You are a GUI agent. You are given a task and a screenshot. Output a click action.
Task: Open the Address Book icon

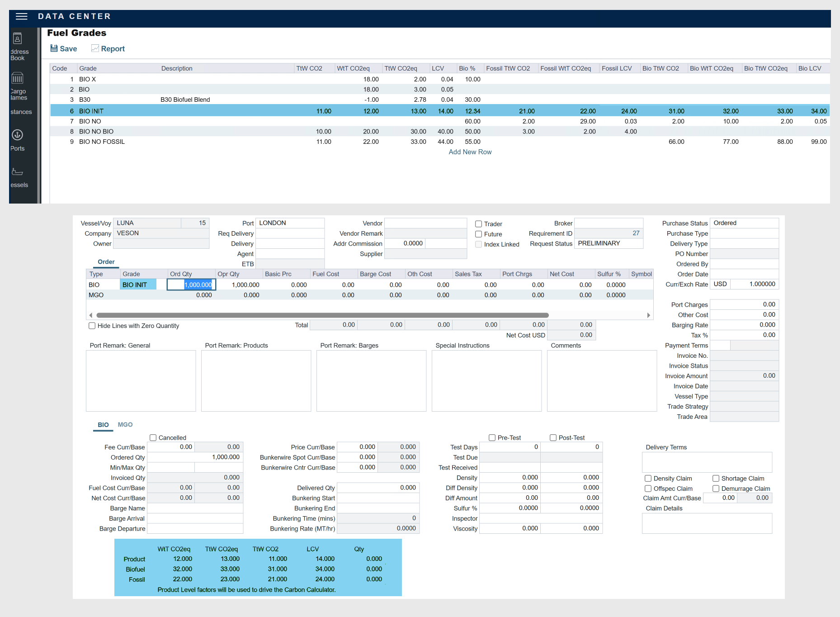point(17,39)
